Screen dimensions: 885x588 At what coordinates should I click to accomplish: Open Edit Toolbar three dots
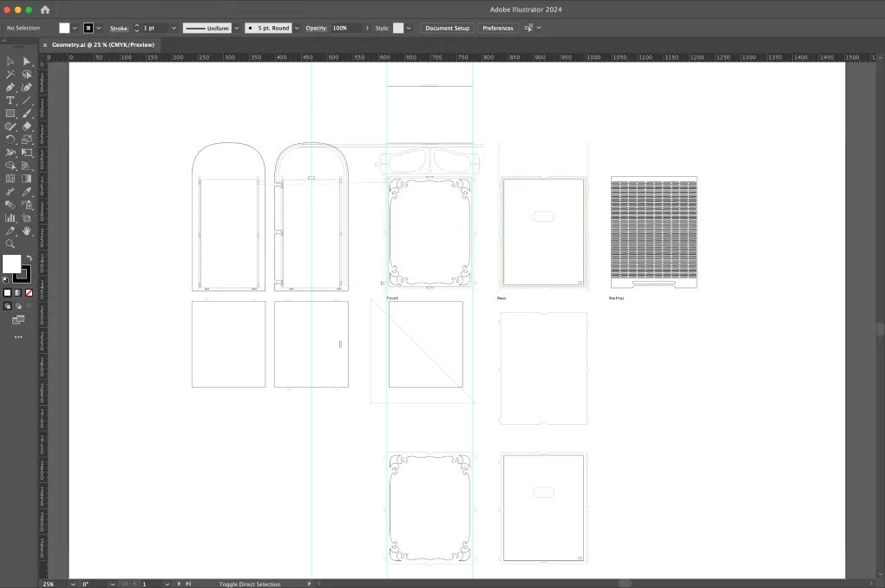point(18,336)
